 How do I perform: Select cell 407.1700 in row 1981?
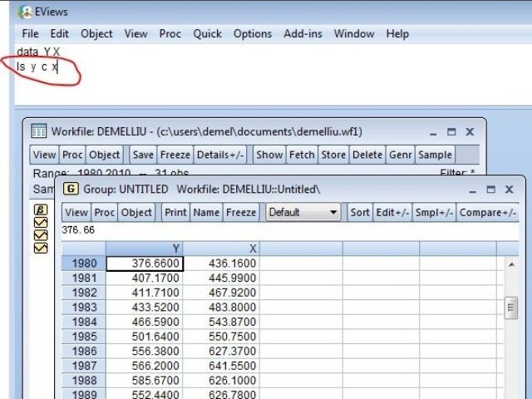click(145, 278)
